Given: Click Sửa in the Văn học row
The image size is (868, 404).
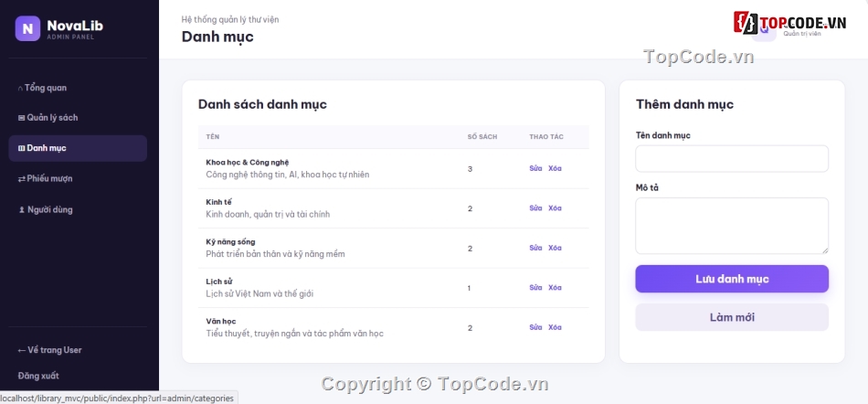Looking at the screenshot, I should coord(535,327).
